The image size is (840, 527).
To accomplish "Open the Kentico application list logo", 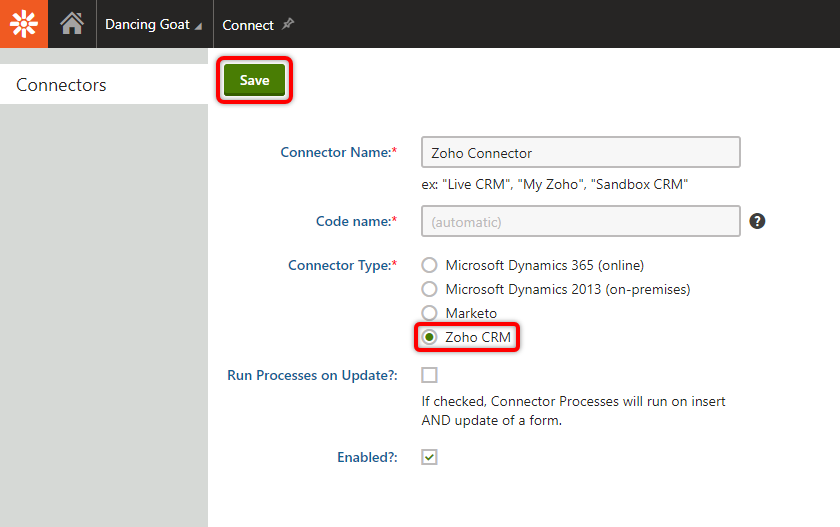I will pos(24,24).
